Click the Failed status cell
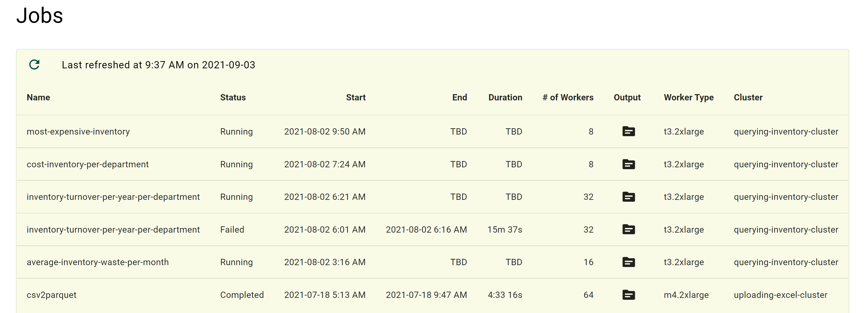Viewport: 868px width, 313px height. click(232, 230)
